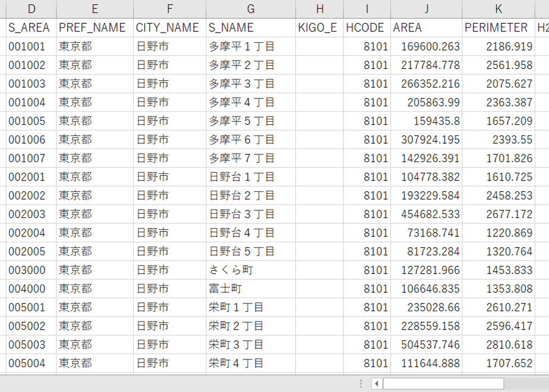Select cell containing 005004
This screenshot has height=392, width=549.
[31, 363]
